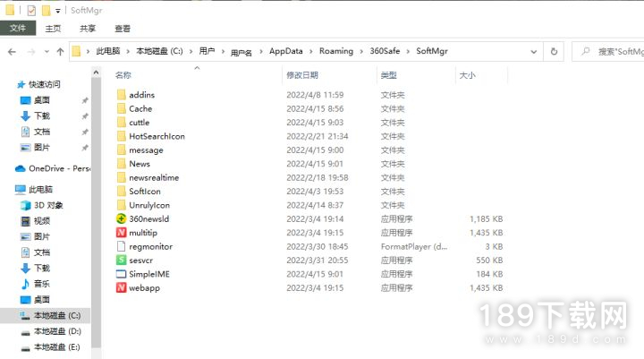The height and width of the screenshot is (359, 644).
Task: Select the regmonitor file icon
Action: (121, 246)
